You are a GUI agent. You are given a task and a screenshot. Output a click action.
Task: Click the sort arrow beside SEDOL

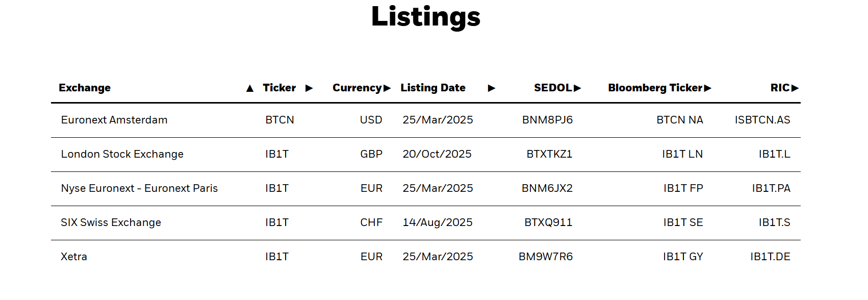[577, 88]
